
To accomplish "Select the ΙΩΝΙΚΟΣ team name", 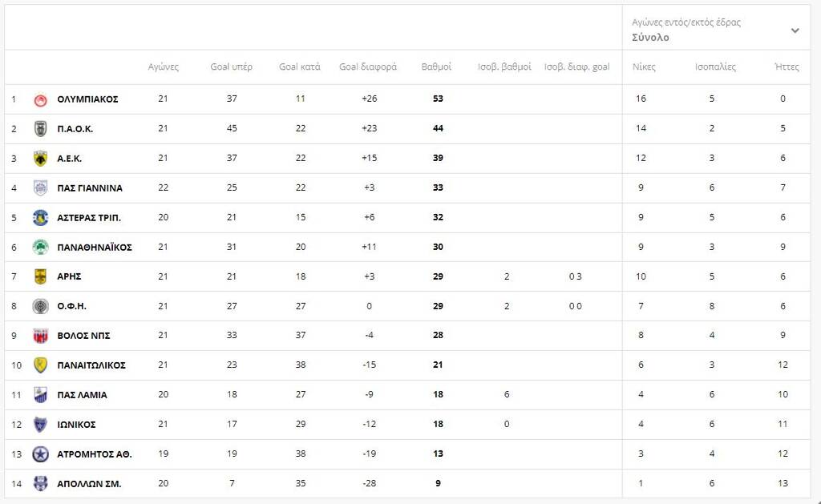I will tap(76, 425).
